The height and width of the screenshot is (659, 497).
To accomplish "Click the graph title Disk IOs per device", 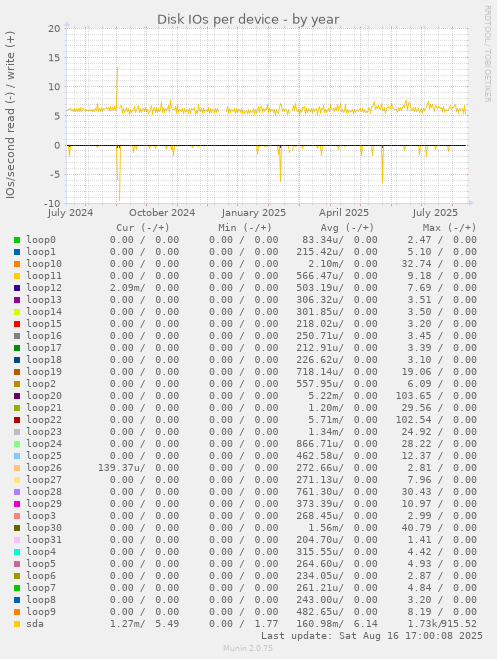I will (248, 19).
